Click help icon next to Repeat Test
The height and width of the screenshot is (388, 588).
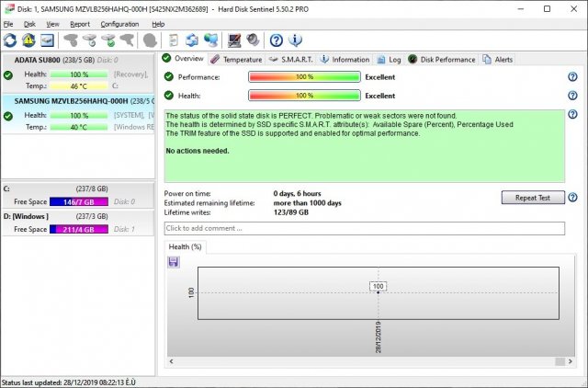572,198
